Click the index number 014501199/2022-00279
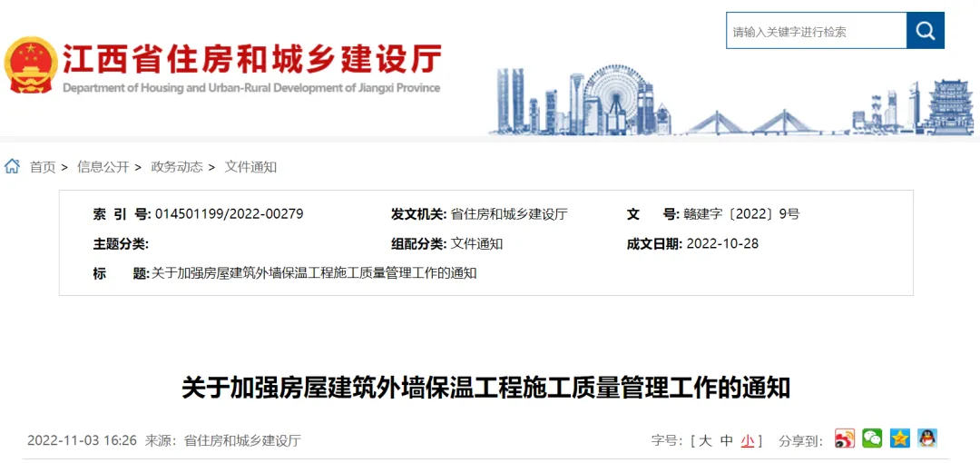This screenshot has width=980, height=463. click(230, 214)
